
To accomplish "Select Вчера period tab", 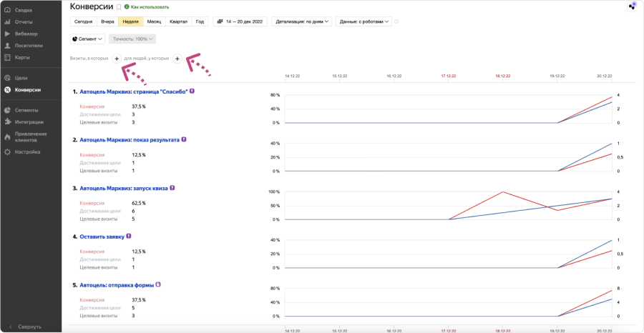I will 107,21.
